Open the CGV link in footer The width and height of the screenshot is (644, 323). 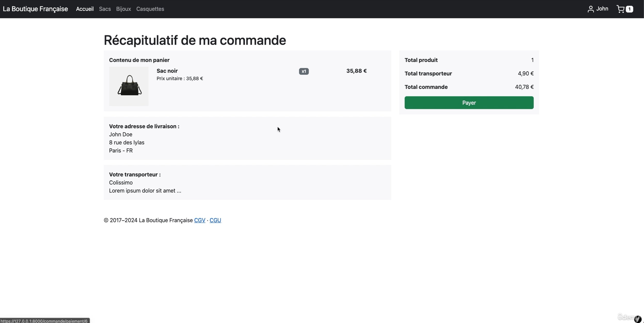[x=200, y=220]
